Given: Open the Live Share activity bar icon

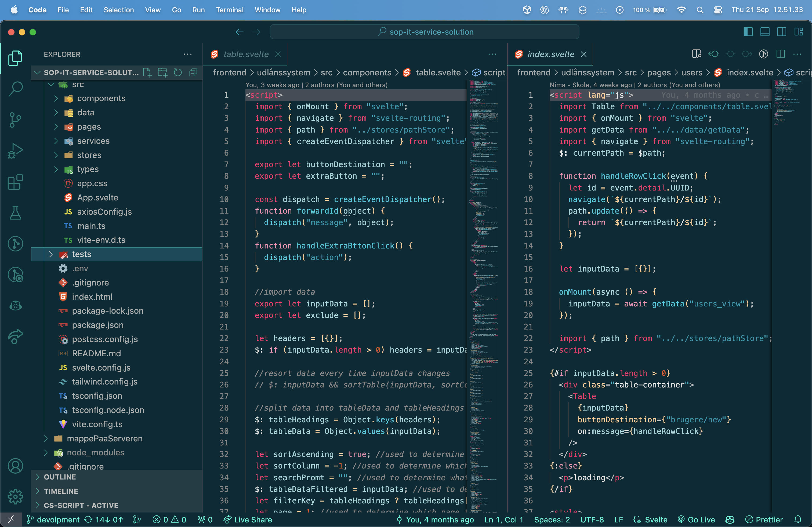Looking at the screenshot, I should point(15,336).
